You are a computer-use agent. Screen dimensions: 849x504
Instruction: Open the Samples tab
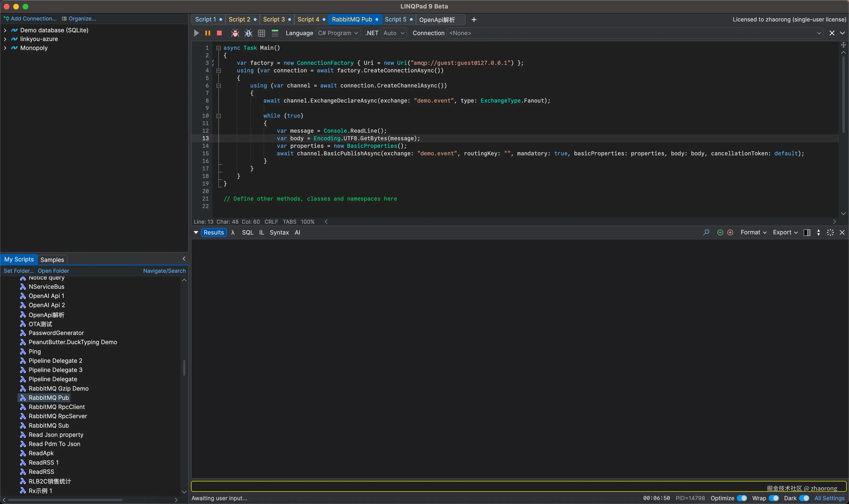tap(52, 260)
